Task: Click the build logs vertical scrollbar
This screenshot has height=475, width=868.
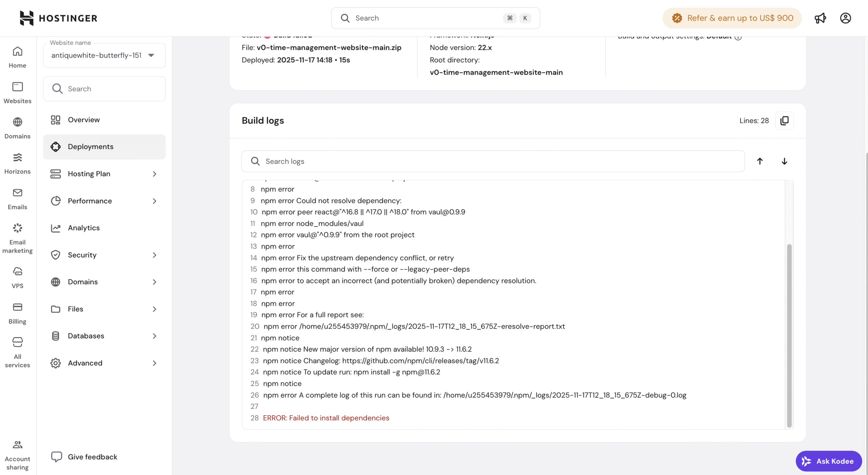Action: (x=789, y=335)
